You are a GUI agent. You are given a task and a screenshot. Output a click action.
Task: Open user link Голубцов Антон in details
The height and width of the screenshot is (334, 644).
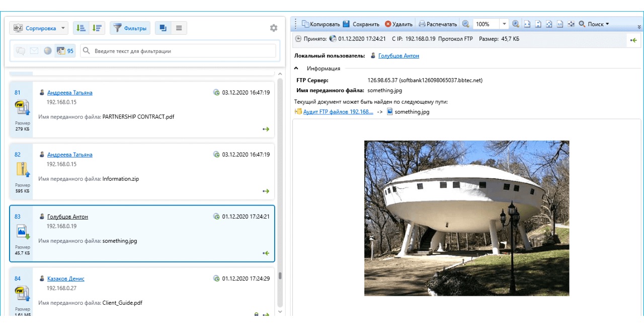click(x=398, y=55)
